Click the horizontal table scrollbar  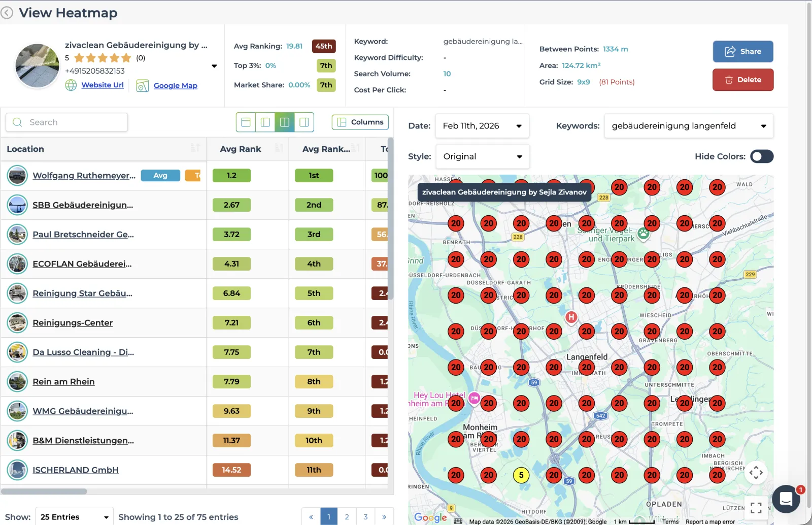[44, 491]
